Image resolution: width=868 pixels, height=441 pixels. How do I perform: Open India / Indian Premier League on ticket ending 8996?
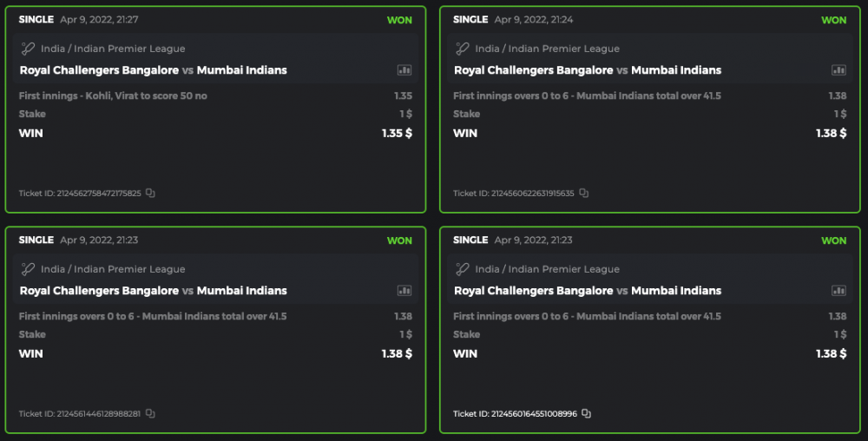point(547,270)
